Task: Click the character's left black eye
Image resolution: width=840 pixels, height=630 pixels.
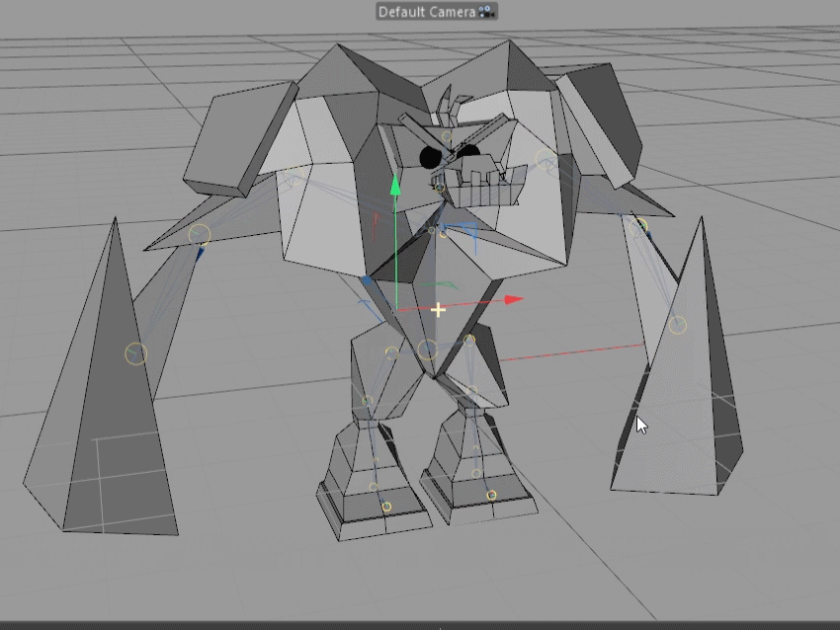Action: 430,157
